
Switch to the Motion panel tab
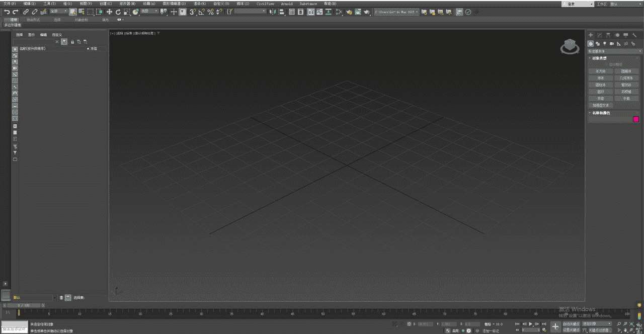click(x=617, y=35)
